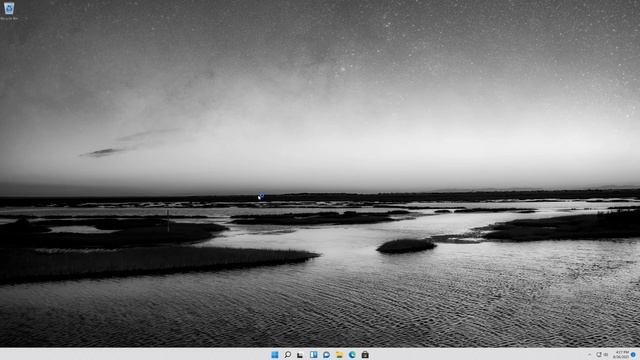Image resolution: width=640 pixels, height=360 pixels.
Task: Open Microsoft Store from taskbar
Action: [x=365, y=355]
